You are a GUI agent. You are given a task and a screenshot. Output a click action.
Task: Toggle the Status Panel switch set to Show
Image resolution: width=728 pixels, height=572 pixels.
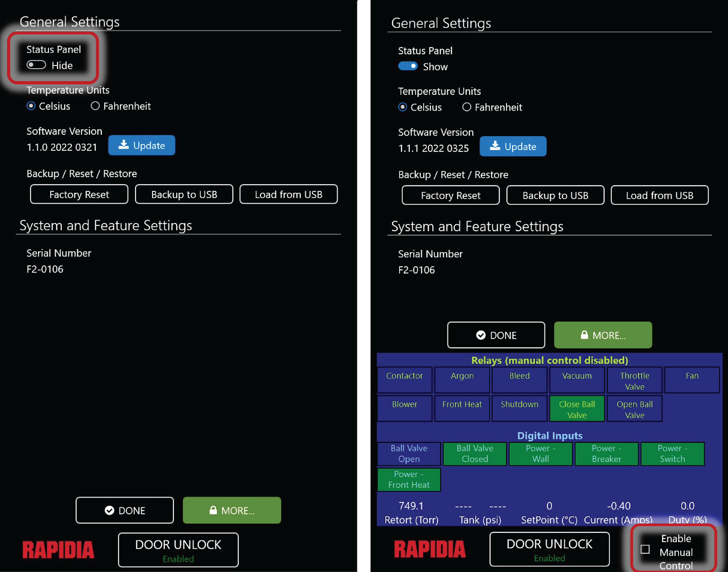408,66
